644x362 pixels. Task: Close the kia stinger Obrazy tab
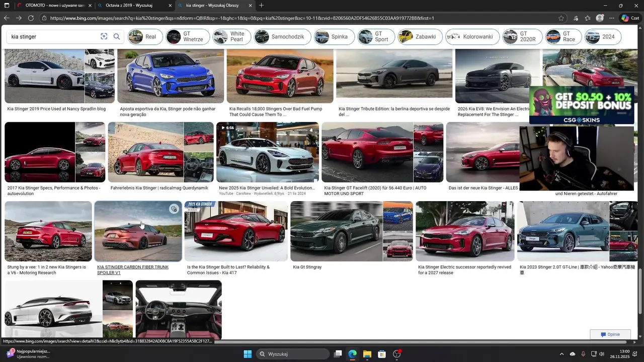[251, 6]
